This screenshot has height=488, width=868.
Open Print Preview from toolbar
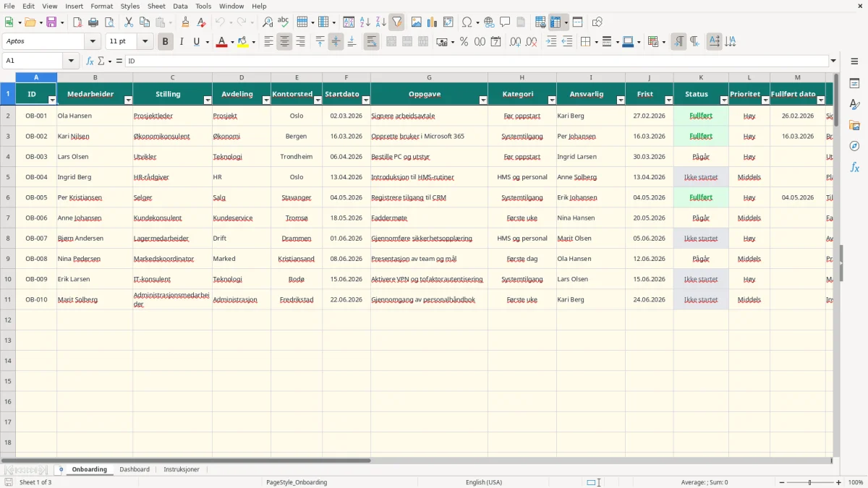(x=109, y=22)
